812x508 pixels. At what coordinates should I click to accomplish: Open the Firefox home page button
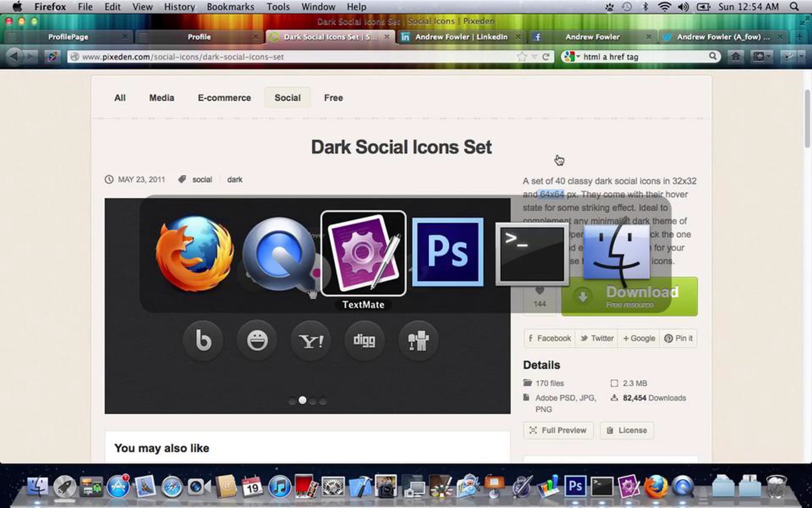pos(736,56)
